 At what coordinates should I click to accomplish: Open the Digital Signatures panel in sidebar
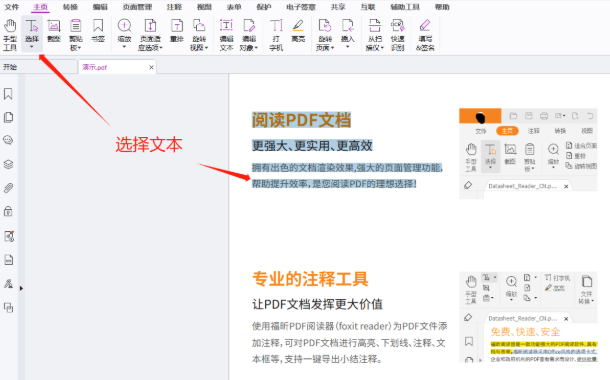point(8,284)
